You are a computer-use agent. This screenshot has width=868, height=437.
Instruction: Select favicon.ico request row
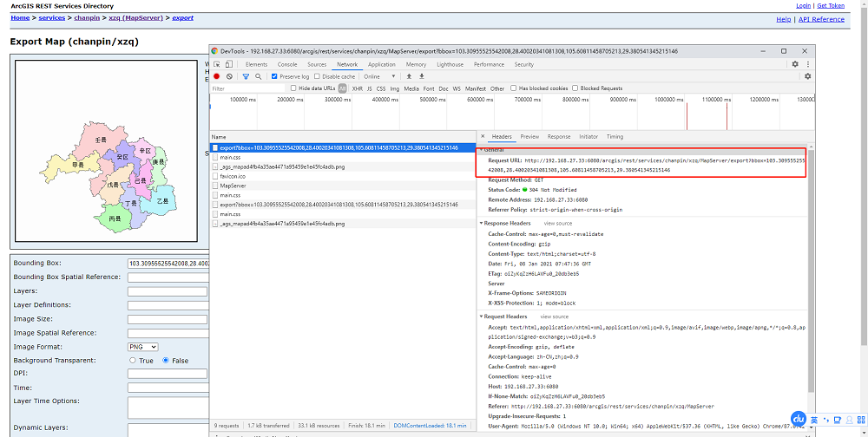point(343,176)
